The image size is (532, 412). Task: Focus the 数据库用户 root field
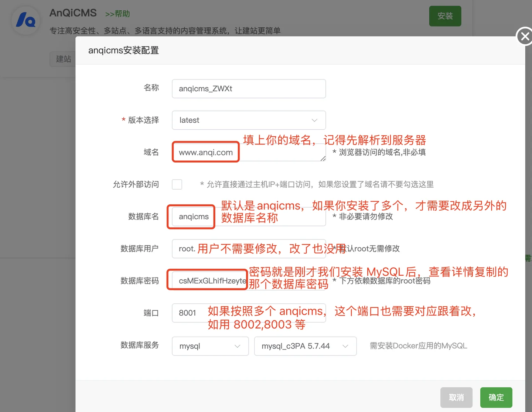click(x=249, y=249)
